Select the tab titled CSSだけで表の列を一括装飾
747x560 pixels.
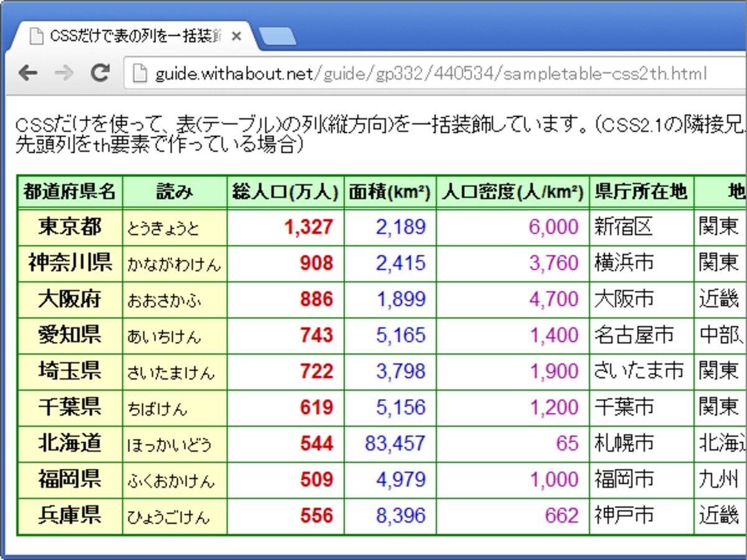[134, 36]
